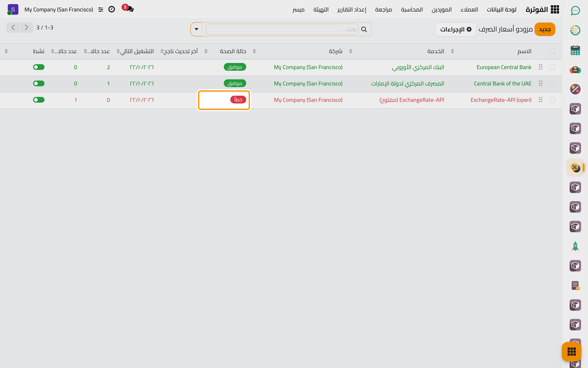Open the user avatar S menu
Screen dimensions: 588x368
coord(13,10)
